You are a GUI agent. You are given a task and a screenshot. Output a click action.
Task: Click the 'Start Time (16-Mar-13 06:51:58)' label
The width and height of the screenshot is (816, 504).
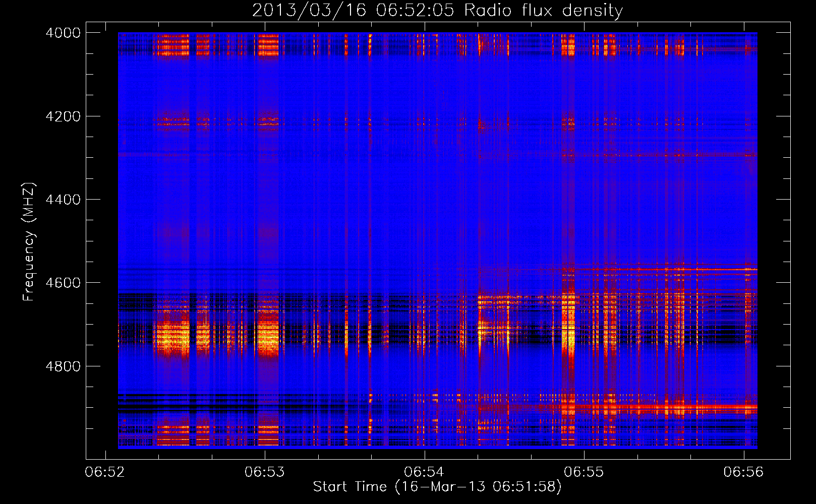pyautogui.click(x=437, y=487)
